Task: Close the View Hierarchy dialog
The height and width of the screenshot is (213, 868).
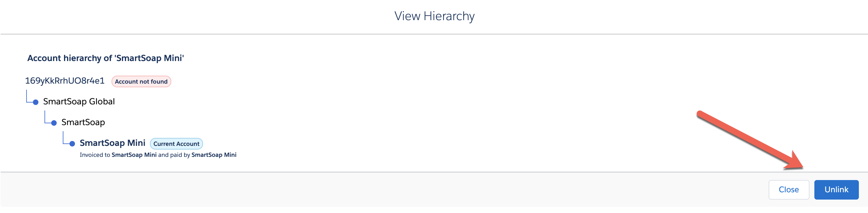Action: tap(788, 190)
